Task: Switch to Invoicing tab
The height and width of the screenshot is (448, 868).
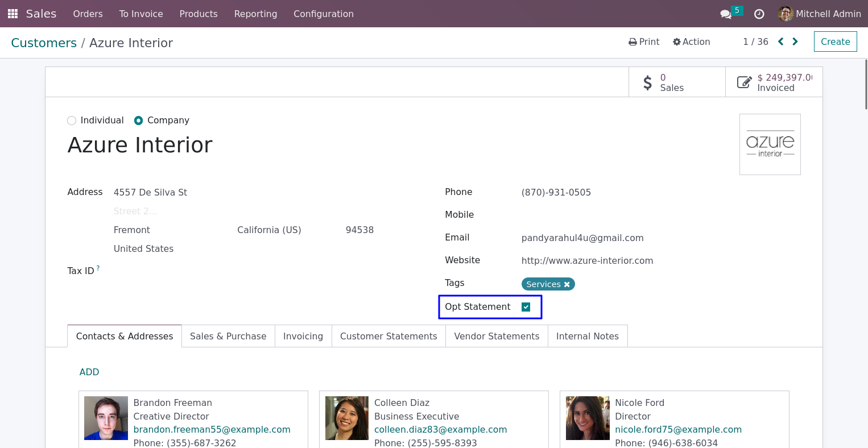Action: 303,336
